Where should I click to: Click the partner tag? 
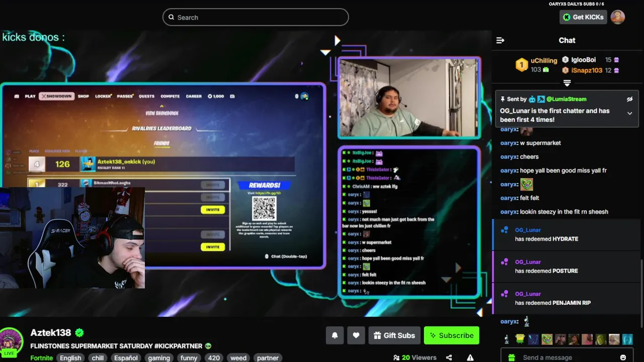(268, 357)
